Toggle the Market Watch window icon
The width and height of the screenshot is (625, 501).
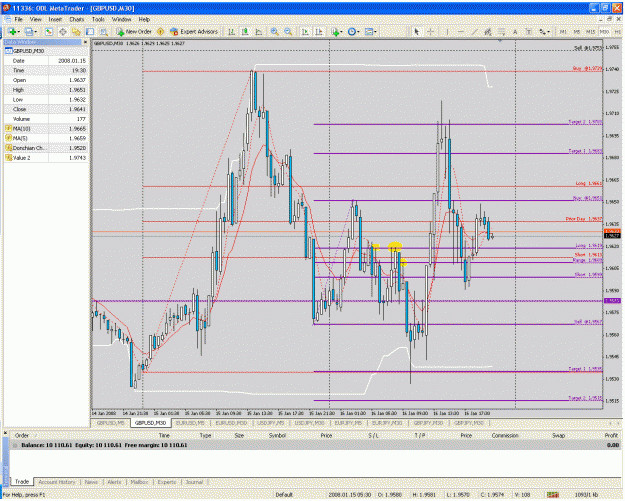point(49,31)
